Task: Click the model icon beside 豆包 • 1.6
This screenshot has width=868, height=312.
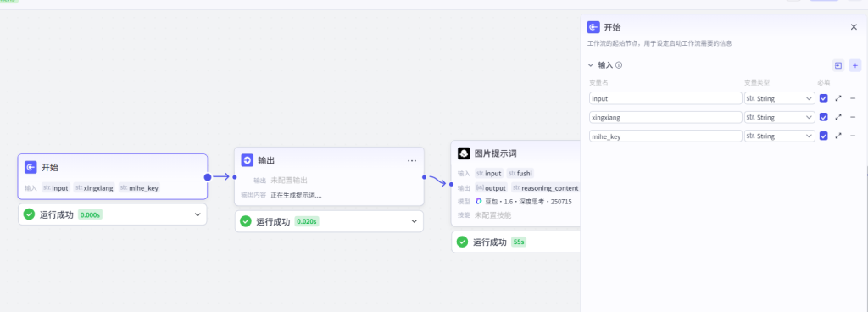Action: tap(479, 202)
